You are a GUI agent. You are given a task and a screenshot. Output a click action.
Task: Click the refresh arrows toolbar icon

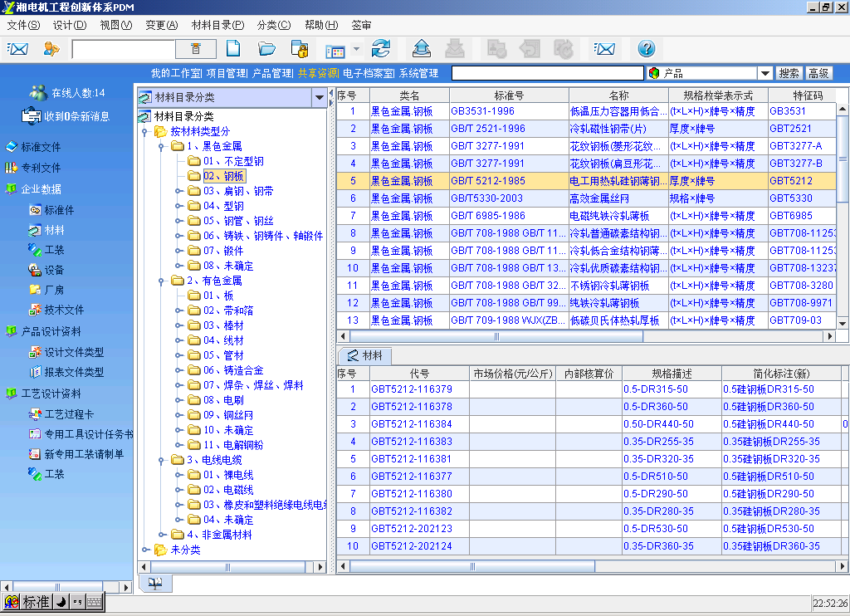point(381,49)
